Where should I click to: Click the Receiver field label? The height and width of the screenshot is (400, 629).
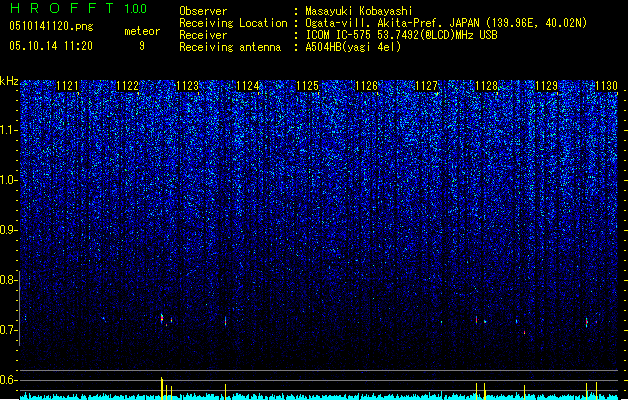[203, 35]
